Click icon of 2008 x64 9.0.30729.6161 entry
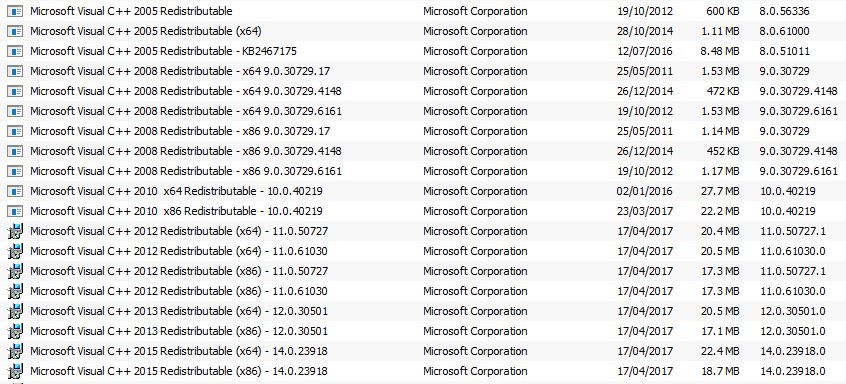 pos(15,111)
